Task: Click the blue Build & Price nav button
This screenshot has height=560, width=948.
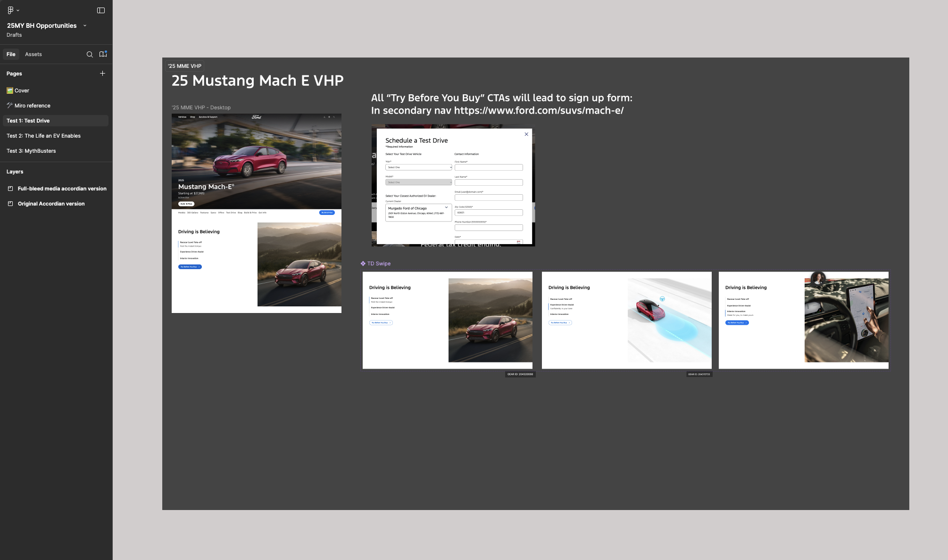Action: point(327,213)
